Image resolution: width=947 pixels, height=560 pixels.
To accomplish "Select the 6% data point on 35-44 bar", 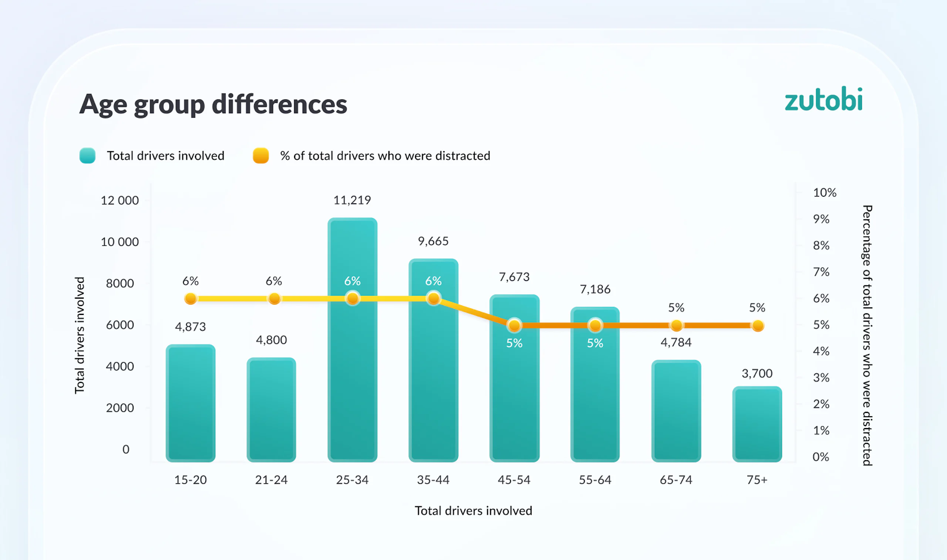I will pyautogui.click(x=434, y=299).
